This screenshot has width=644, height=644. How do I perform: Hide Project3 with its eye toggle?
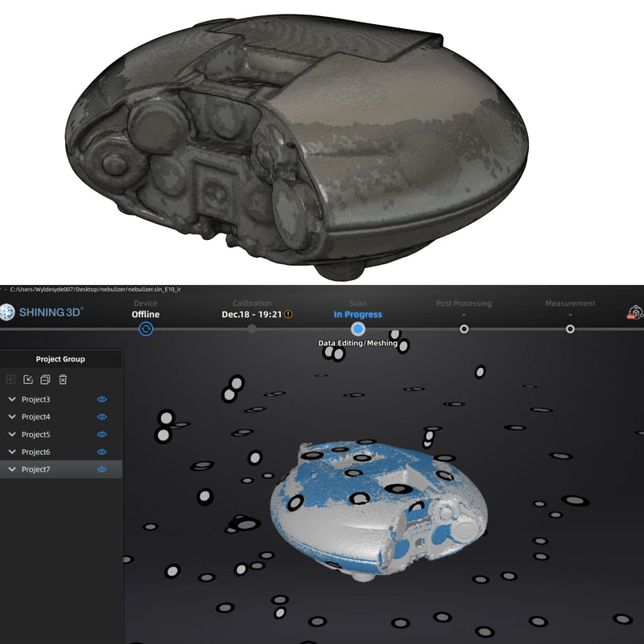[101, 398]
